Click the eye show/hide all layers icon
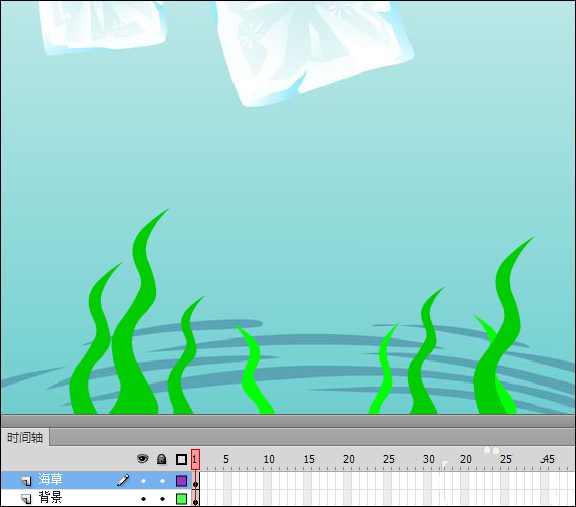This screenshot has height=507, width=576. tap(143, 459)
